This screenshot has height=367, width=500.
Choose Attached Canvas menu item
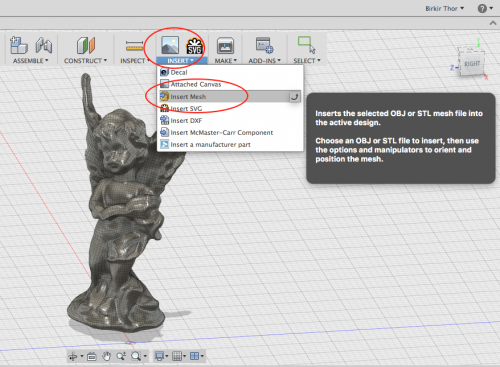[x=230, y=84]
